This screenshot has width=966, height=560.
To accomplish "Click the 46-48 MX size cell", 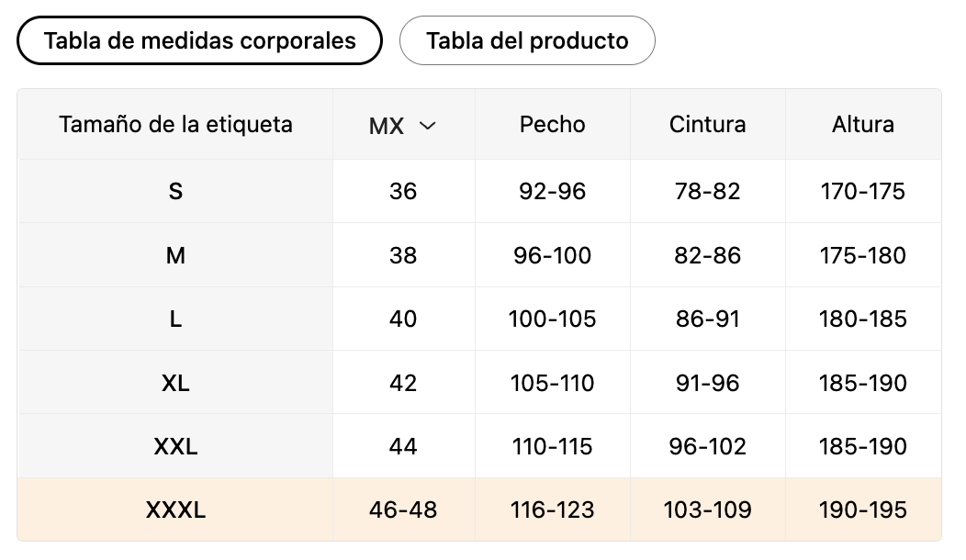I will [x=403, y=510].
